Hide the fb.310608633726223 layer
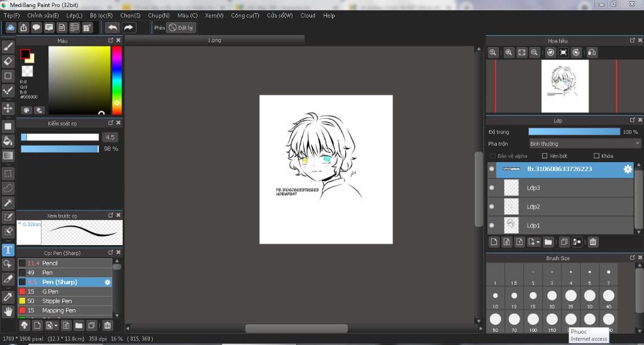644x345 pixels. [x=492, y=168]
